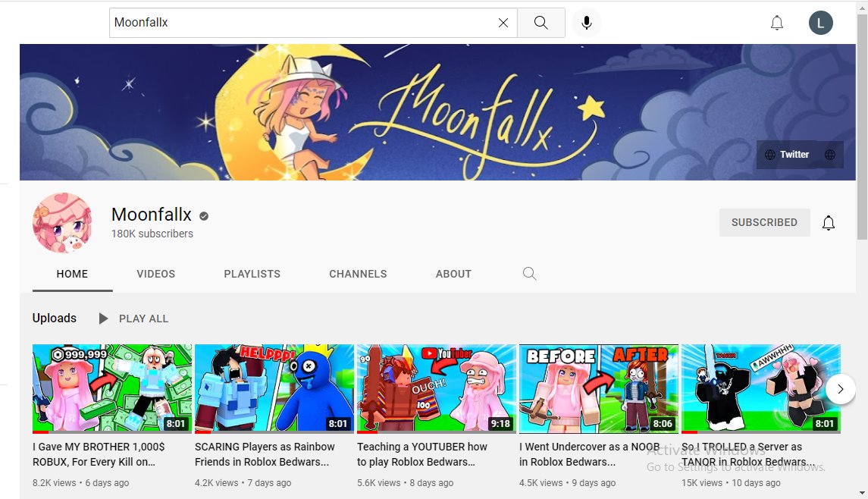Screen dimensions: 868x499
Task: Click '8.2K views • 6 days ago' text
Action: point(81,483)
